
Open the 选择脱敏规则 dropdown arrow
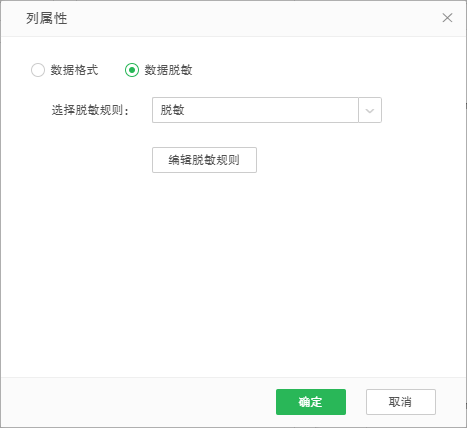point(370,110)
